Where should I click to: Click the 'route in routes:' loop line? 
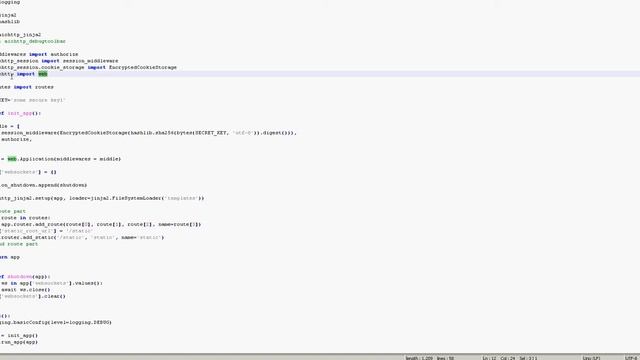point(25,218)
